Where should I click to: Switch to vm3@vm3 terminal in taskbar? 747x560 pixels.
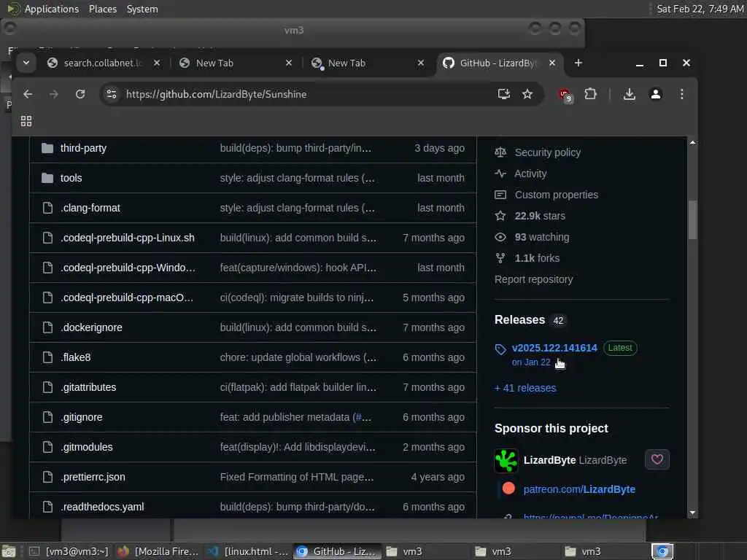[69, 551]
